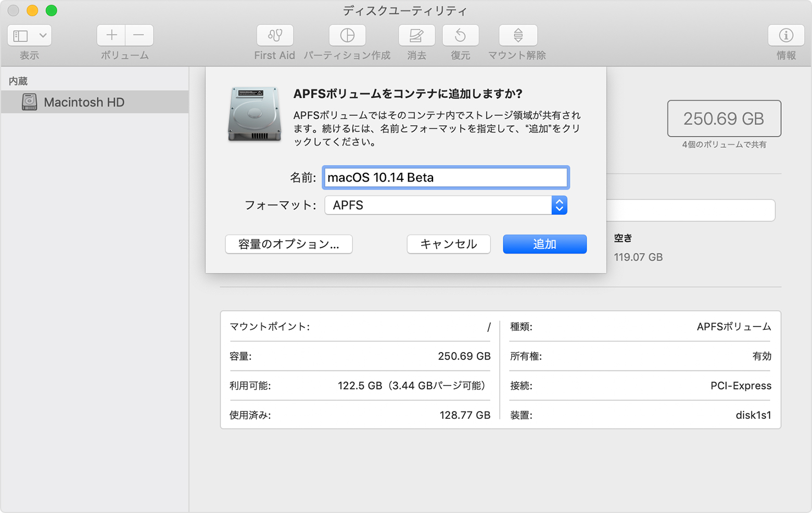Open the フォーマット APFS dropdown
Screen dimensions: 812x513
pyautogui.click(x=446, y=205)
